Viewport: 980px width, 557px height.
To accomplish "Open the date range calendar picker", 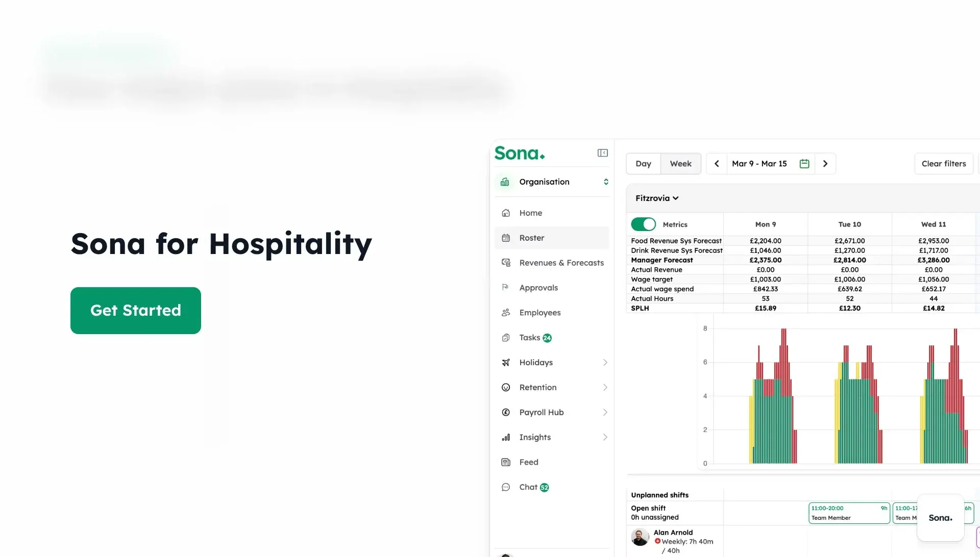I will coord(804,163).
